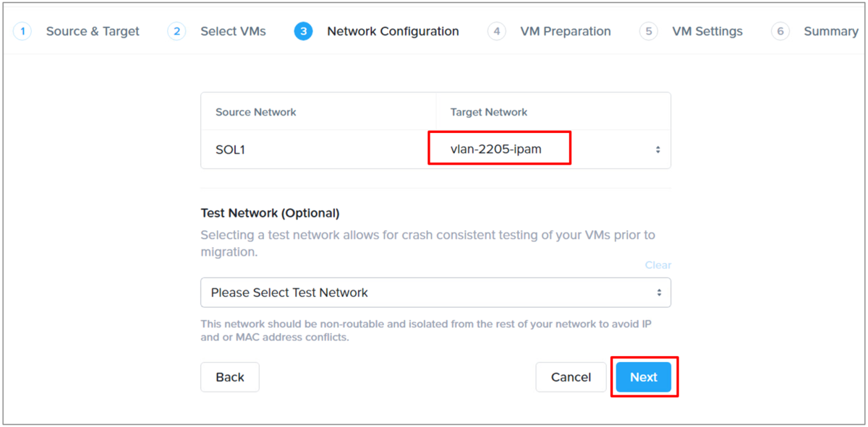This screenshot has height=427, width=868.
Task: Open the vlan-2205-ipam target network dropdown
Action: [553, 150]
